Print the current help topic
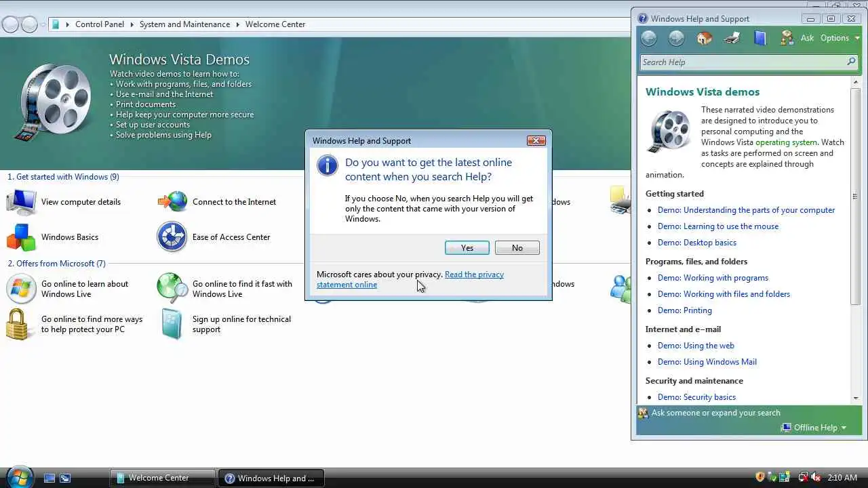The height and width of the screenshot is (488, 868). pos(732,38)
